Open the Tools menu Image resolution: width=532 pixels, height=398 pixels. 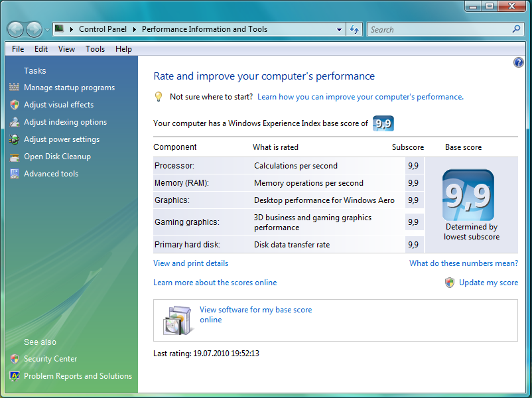[95, 49]
